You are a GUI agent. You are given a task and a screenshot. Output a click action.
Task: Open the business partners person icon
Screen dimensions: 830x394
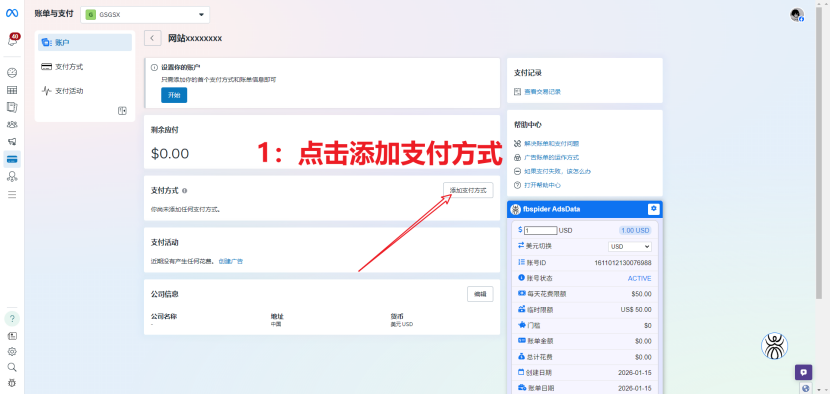[12, 176]
